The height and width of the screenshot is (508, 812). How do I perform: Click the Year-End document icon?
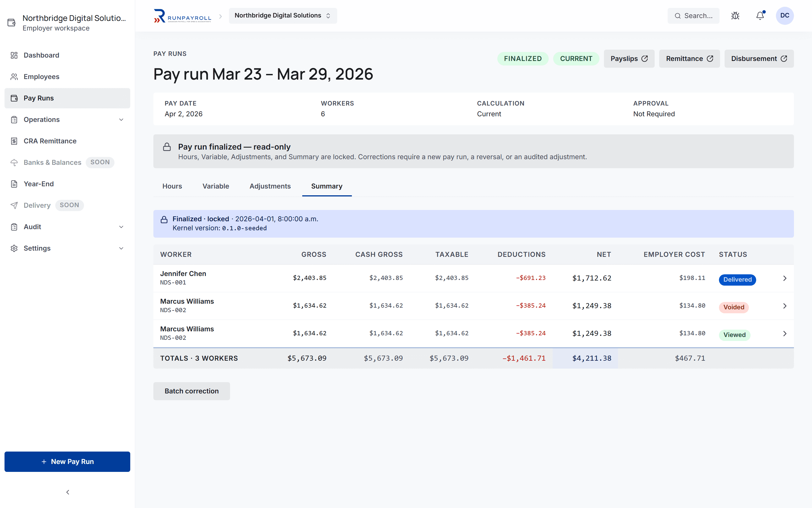14,184
